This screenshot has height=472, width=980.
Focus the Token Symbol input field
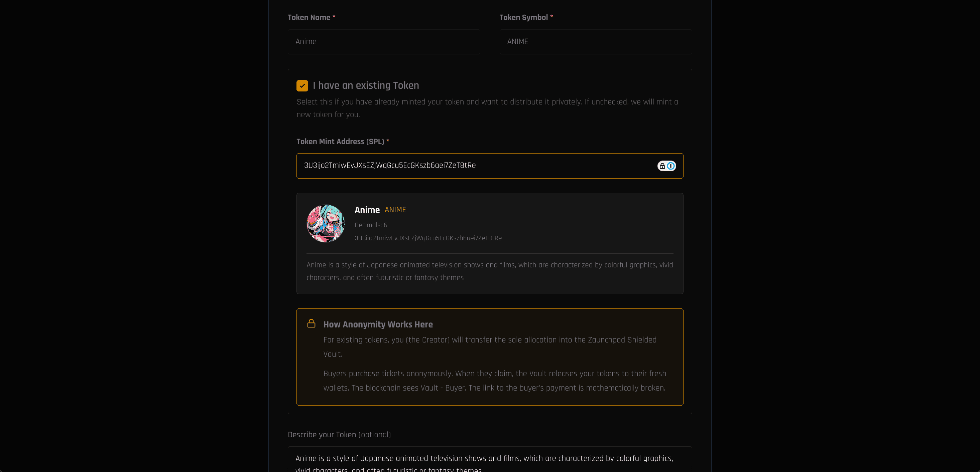(595, 42)
